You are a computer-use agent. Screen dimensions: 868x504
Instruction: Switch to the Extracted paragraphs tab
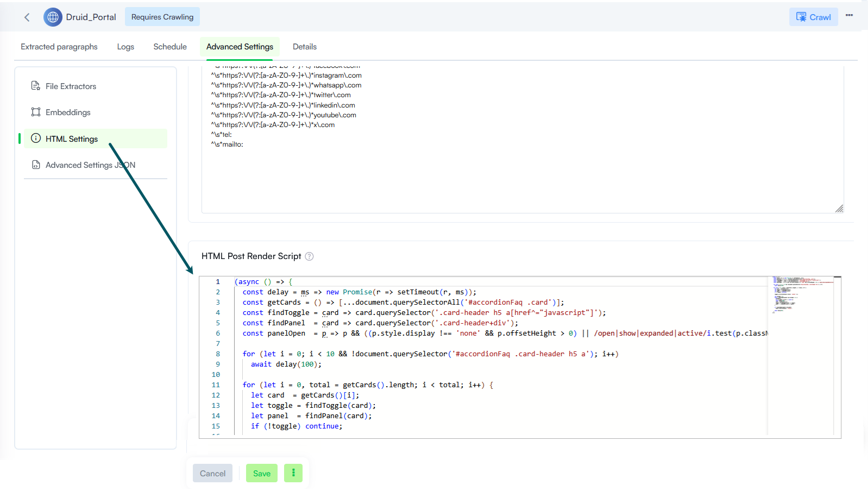pyautogui.click(x=59, y=47)
